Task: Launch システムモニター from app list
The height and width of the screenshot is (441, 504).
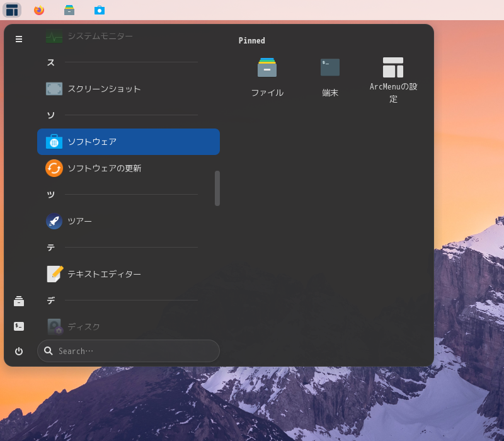Action: [x=129, y=36]
